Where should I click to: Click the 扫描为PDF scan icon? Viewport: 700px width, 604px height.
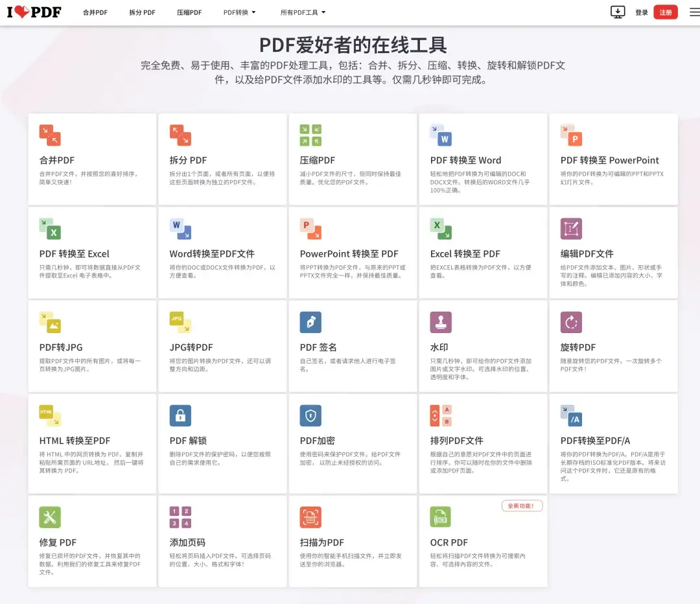tap(310, 517)
